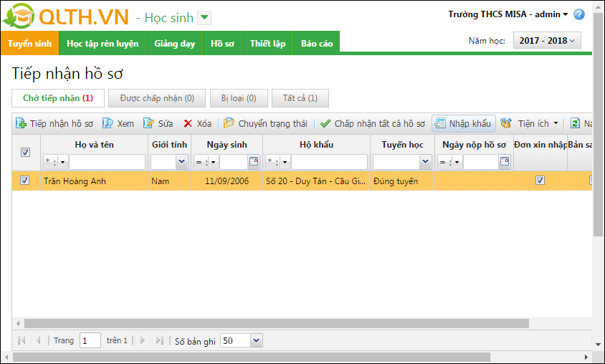Open Họ và tên filter operator dropdown
Screen dimensions: 605x364
point(62,163)
